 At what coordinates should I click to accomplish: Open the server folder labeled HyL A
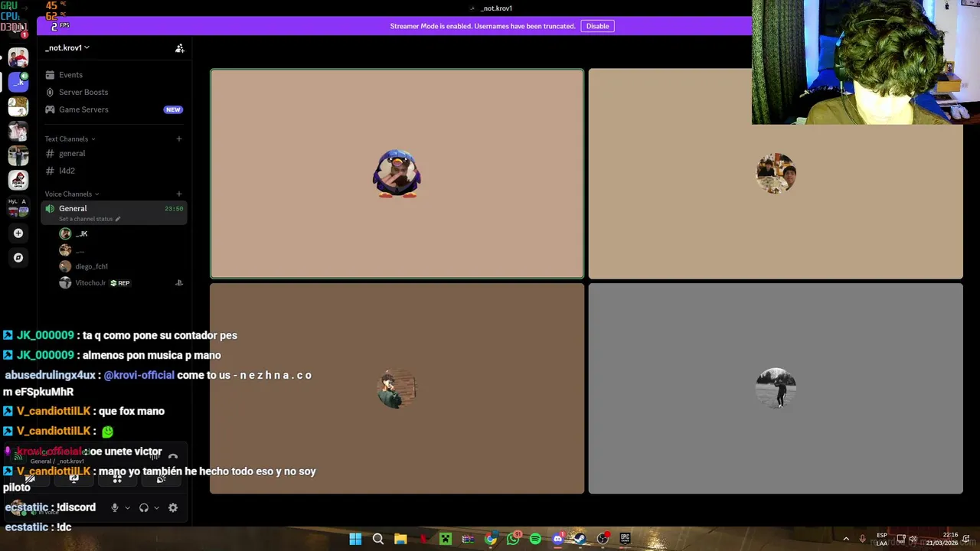point(18,207)
